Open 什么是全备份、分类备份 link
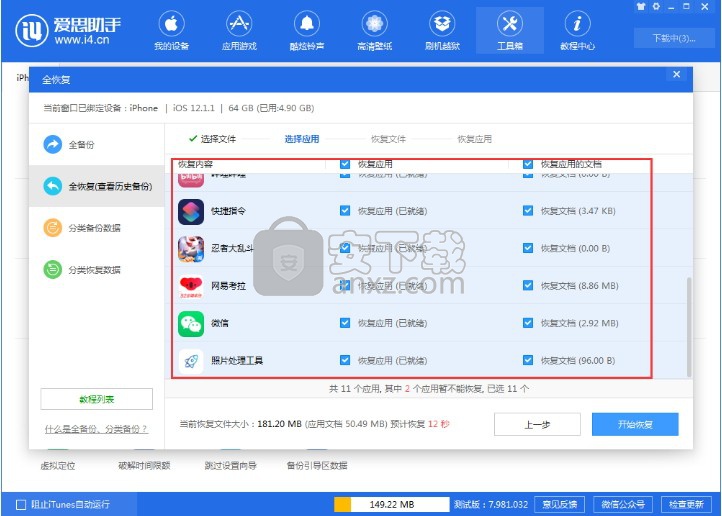 pos(96,429)
